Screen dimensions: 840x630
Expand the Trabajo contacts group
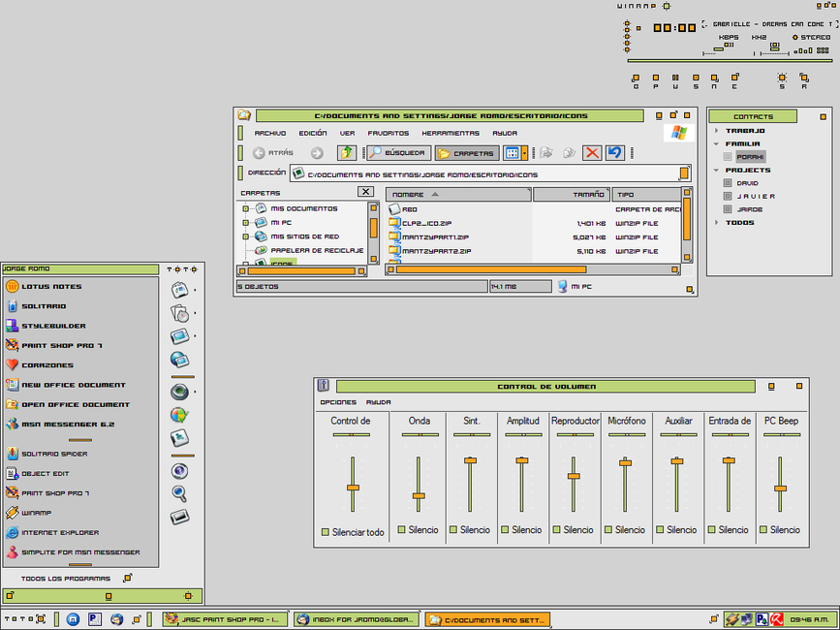716,131
